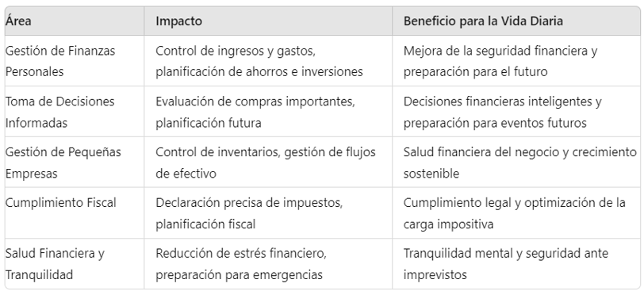Click the Control de inventarios cell
Image resolution: width=644 pixels, height=291 pixels.
point(268,162)
